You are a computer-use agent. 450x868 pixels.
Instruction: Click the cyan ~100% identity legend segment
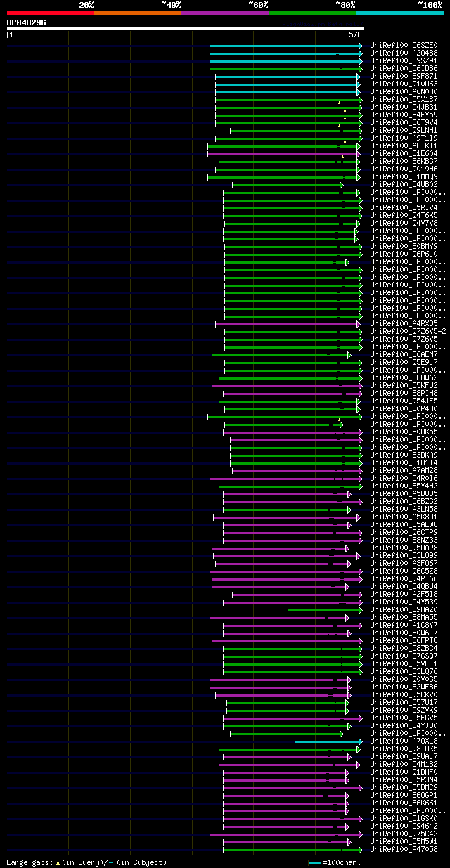pyautogui.click(x=399, y=12)
